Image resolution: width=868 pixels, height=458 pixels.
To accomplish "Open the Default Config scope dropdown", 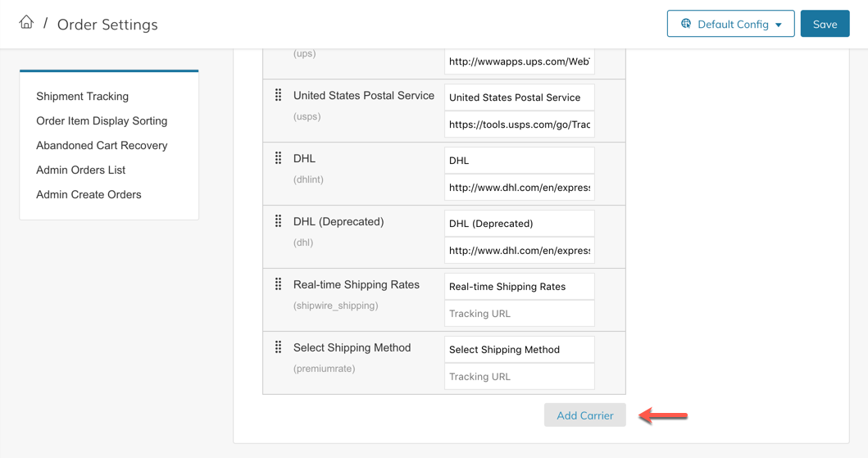I will 730,24.
